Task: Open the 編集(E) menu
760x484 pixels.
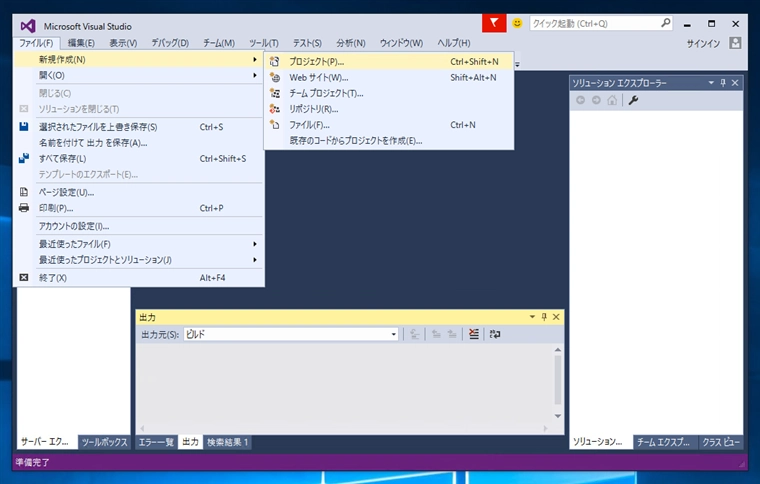Action: [x=81, y=43]
